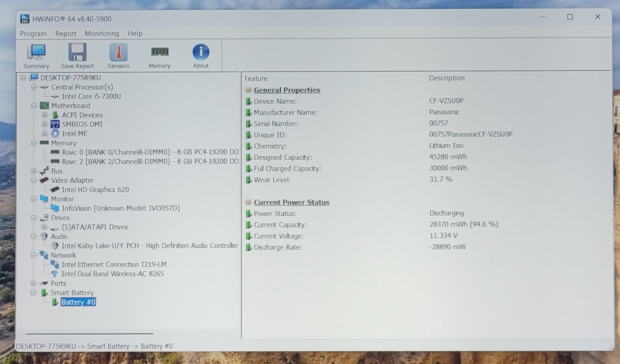Click the Full Charged Capacity 30000 mWh value
Screen dimensions: 620x364
pos(448,168)
